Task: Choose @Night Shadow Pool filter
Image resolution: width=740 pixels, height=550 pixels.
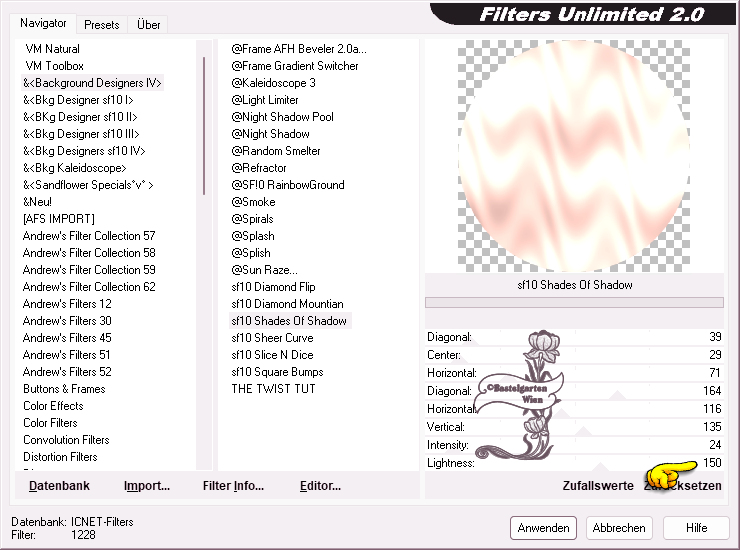Action: coord(282,117)
